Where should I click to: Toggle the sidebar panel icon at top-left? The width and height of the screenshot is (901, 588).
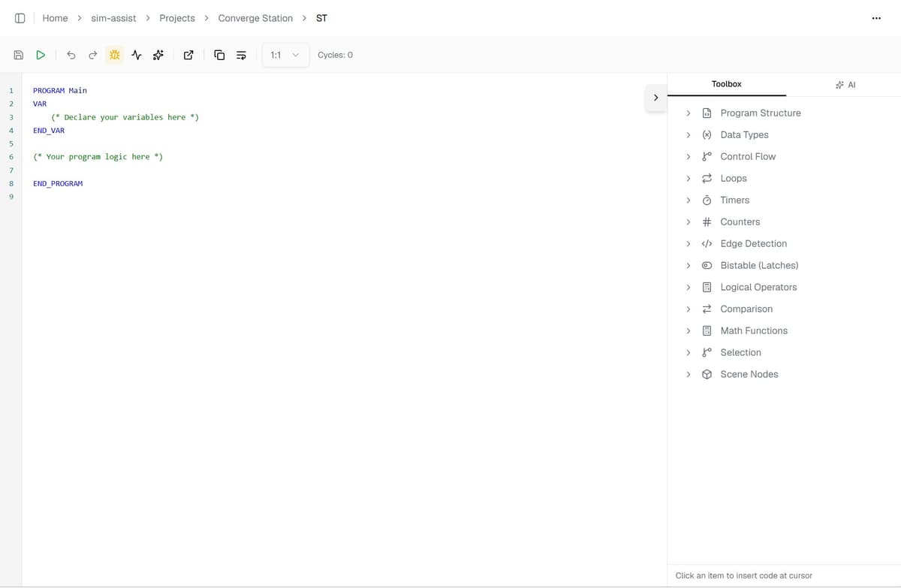20,18
